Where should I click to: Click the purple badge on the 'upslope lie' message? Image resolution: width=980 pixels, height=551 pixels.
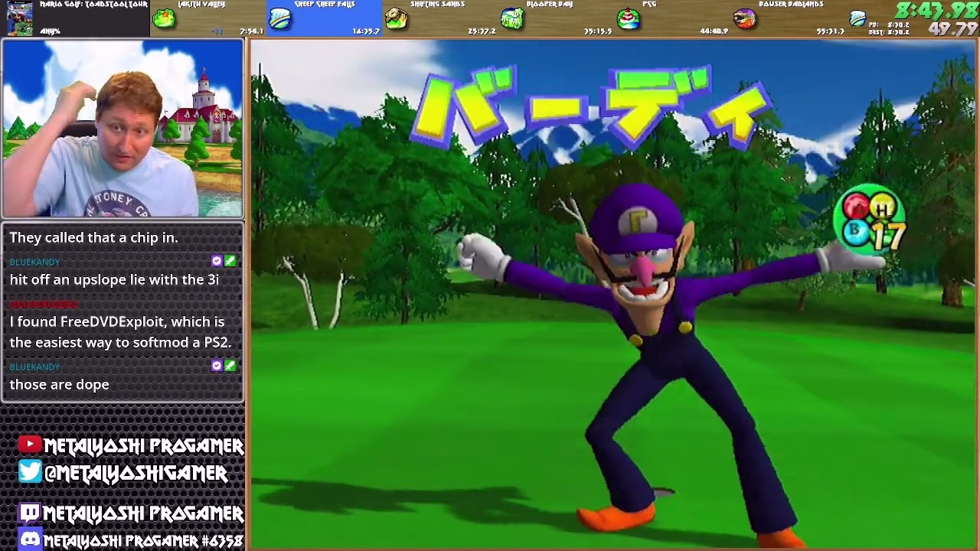[217, 261]
